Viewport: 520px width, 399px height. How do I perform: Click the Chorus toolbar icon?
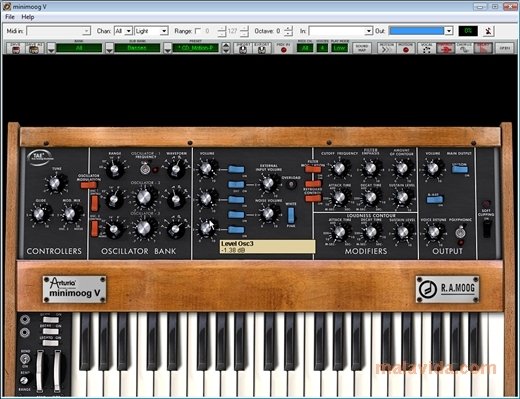(464, 49)
